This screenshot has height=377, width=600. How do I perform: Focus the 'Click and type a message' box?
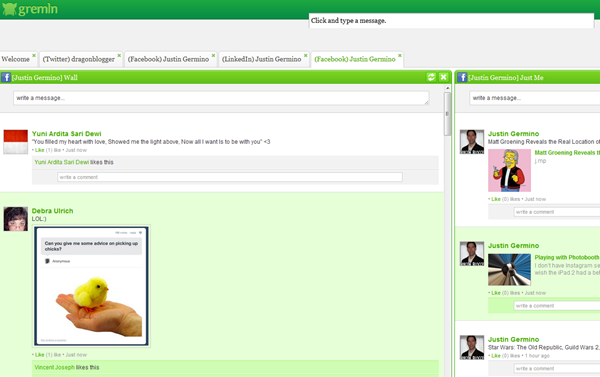tap(451, 21)
